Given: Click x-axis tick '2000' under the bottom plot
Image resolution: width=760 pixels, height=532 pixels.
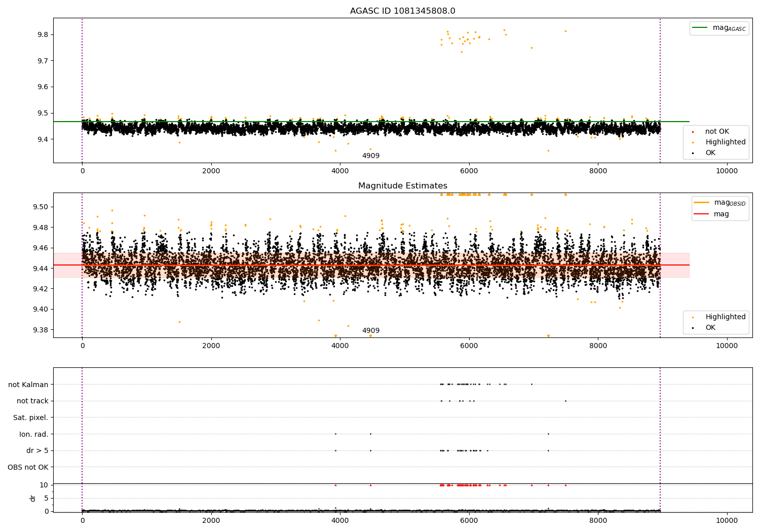Looking at the screenshot, I should tap(211, 521).
